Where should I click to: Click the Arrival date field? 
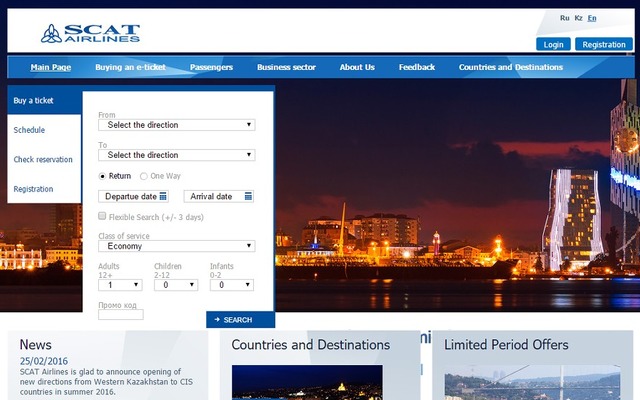point(219,196)
